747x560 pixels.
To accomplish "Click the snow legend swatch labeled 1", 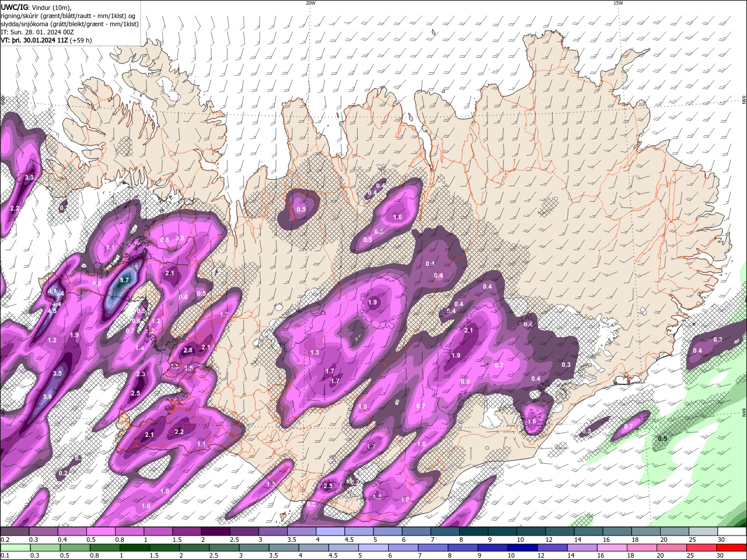I will [158, 531].
